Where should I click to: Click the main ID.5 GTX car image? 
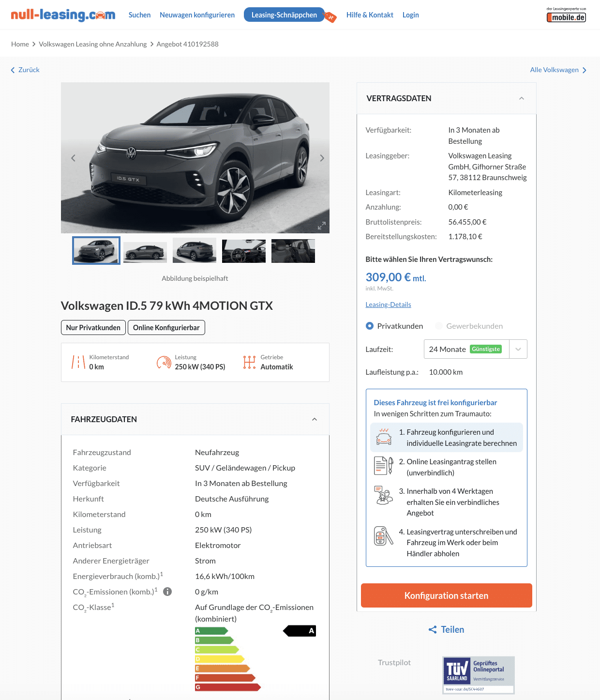pos(195,158)
